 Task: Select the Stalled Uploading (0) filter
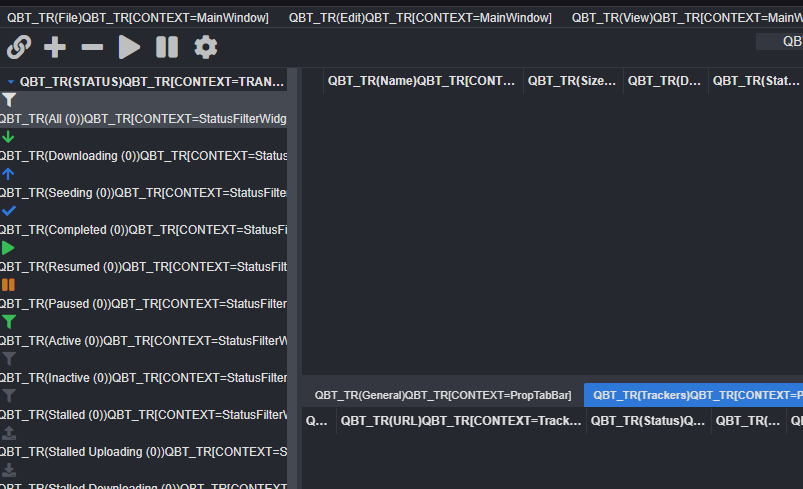[143, 452]
